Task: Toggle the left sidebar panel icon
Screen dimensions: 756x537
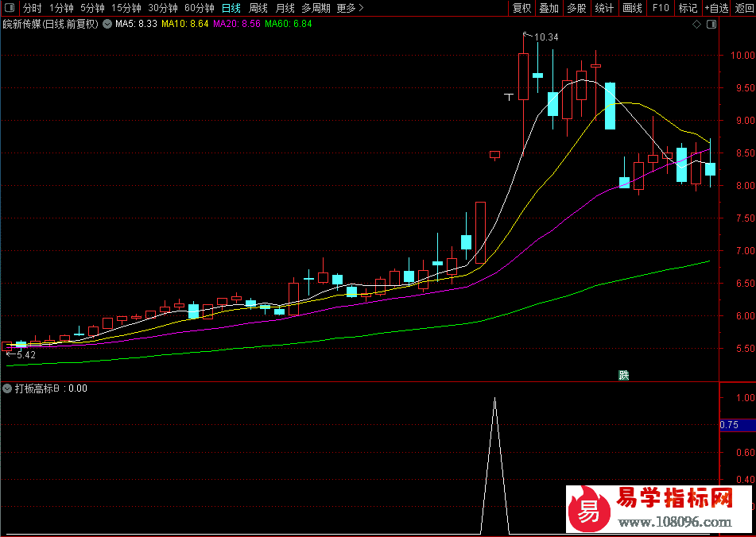Action: (x=9, y=8)
